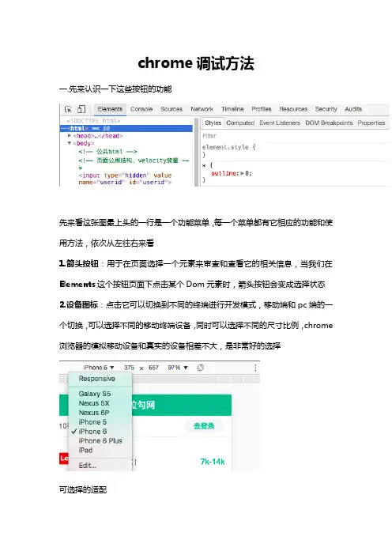Open the Profiles tab
Image resolution: width=392 pixels, height=555 pixels.
click(x=262, y=109)
